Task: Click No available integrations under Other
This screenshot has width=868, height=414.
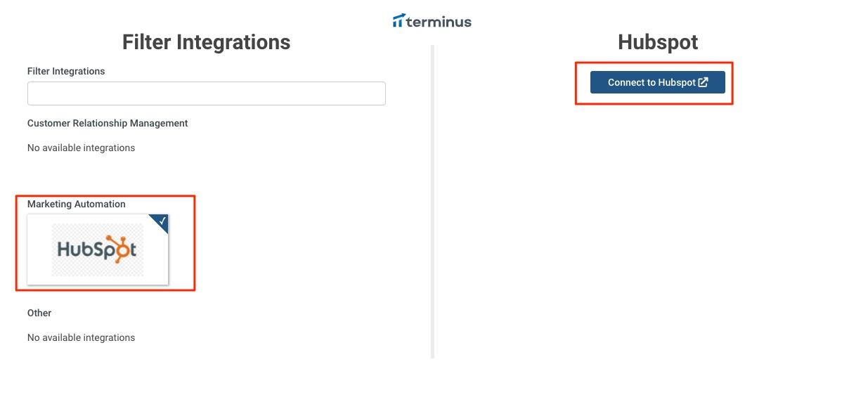Action: (x=81, y=337)
